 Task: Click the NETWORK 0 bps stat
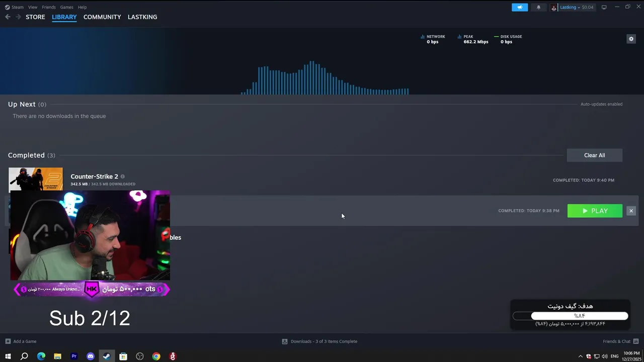(433, 39)
